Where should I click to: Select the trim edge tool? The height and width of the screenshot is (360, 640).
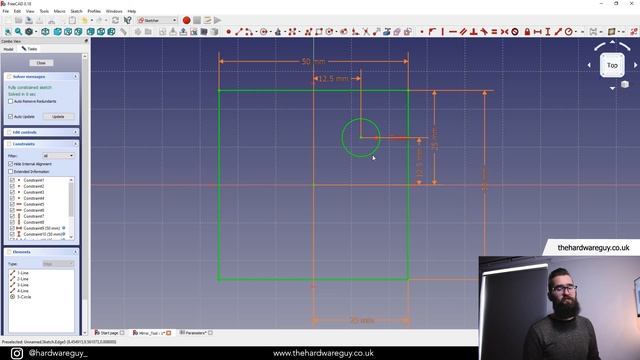[x=366, y=31]
